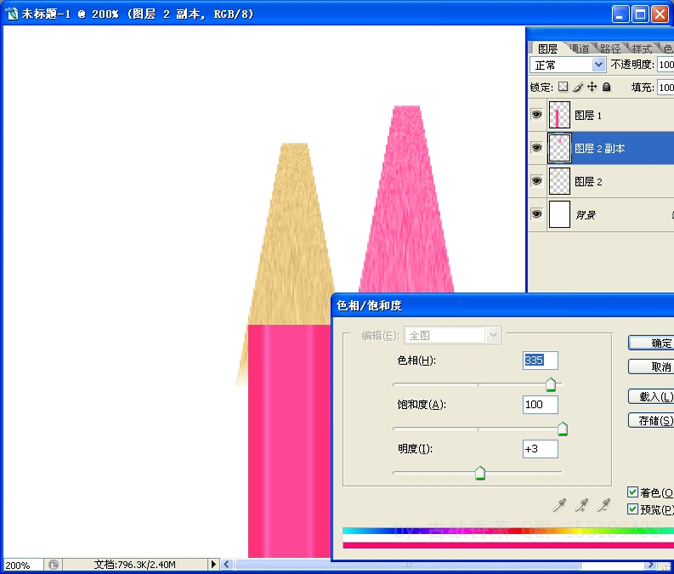Viewport: 674px width, 574px height.
Task: Click the 饱和度 value field showing 100
Action: (540, 405)
